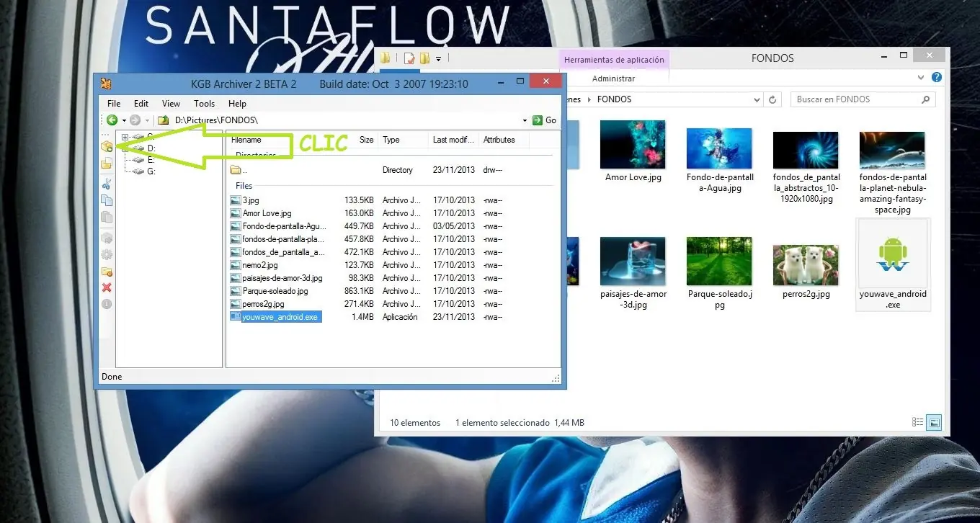Screen dimensions: 980x523
Task: Open the Forward history dropdown arrow in KGB Archiver
Action: (x=147, y=120)
